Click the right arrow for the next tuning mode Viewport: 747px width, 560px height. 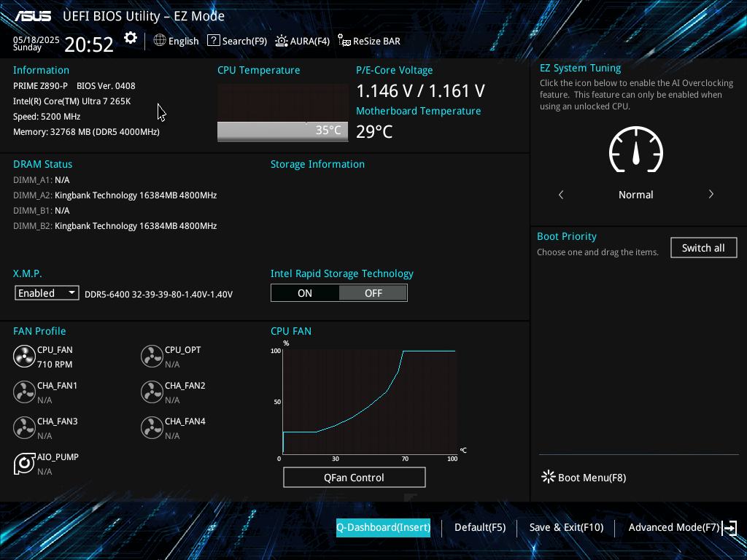711,194
